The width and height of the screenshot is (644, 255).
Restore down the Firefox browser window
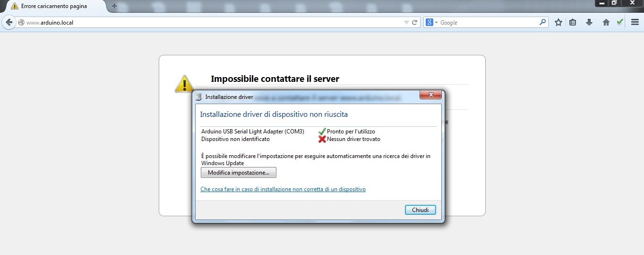(x=614, y=3)
